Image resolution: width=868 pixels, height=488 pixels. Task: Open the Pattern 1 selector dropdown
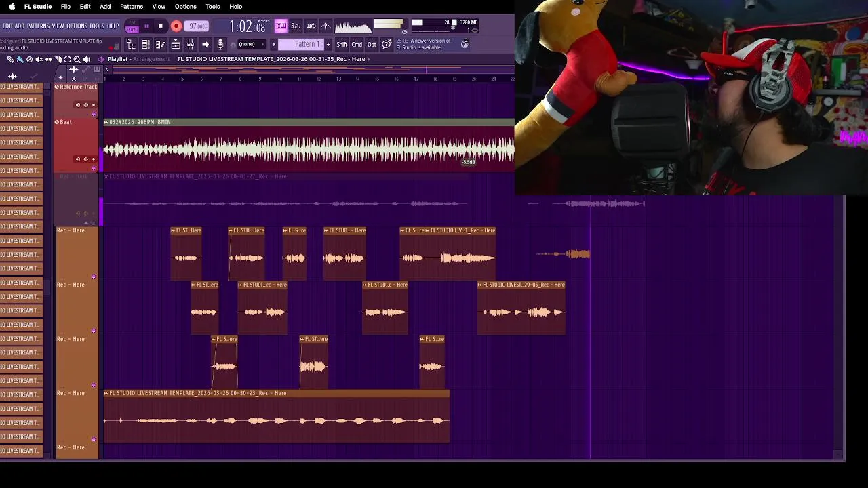301,45
